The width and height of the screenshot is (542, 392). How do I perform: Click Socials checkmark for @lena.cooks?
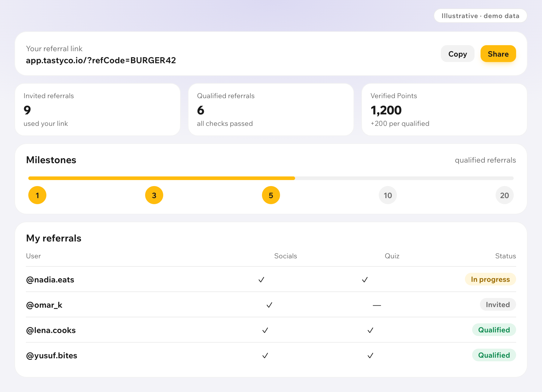click(x=265, y=330)
